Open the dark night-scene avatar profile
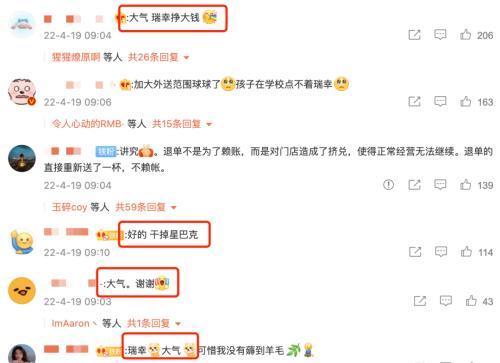Viewport: 500px width, 363px height. pyautogui.click(x=22, y=158)
